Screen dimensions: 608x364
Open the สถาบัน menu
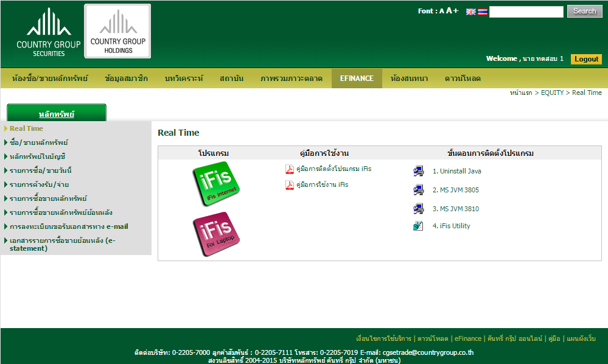(x=231, y=79)
